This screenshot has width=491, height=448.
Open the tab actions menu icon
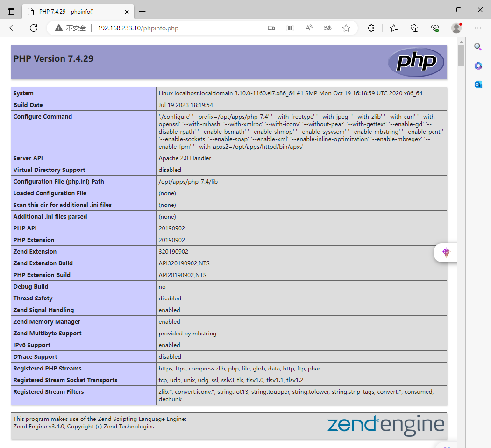(x=11, y=12)
